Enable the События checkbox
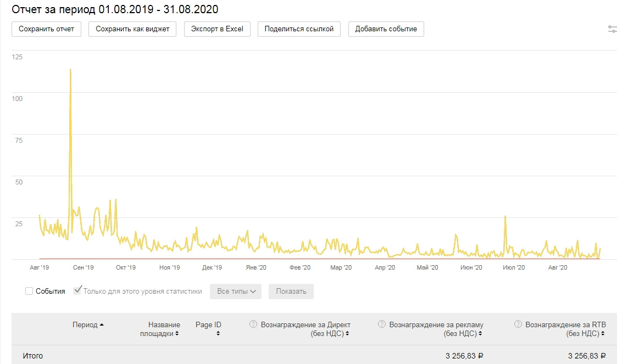This screenshot has height=364, width=622. 29,291
